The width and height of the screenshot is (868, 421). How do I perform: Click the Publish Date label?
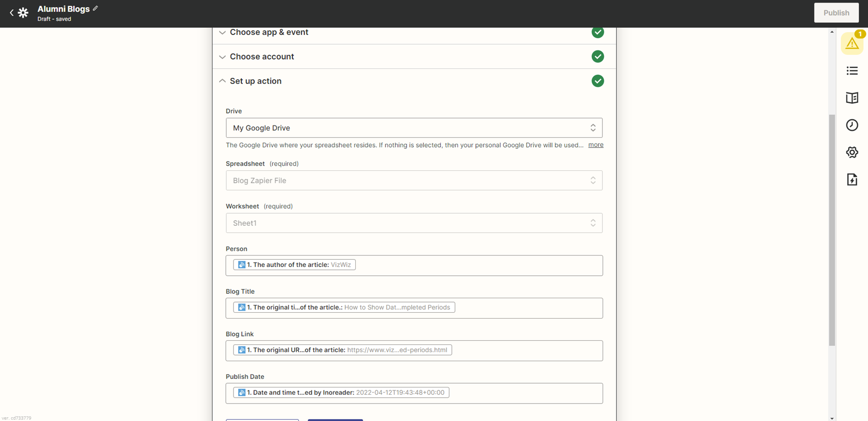coord(245,377)
